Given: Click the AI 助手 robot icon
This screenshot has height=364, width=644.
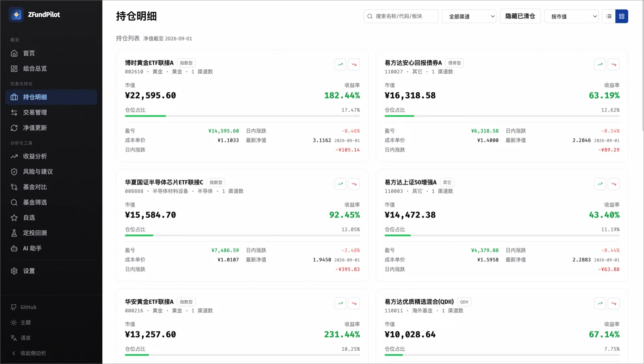Looking at the screenshot, I should point(14,248).
